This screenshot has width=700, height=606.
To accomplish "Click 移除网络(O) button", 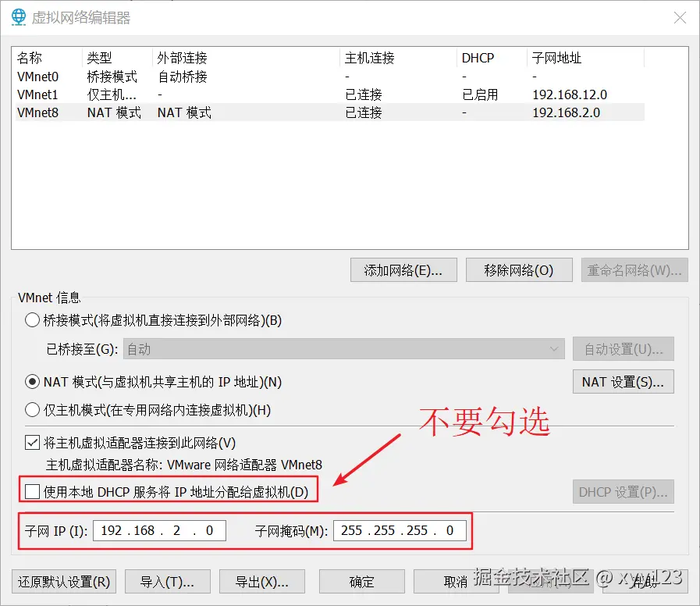I will click(x=519, y=270).
